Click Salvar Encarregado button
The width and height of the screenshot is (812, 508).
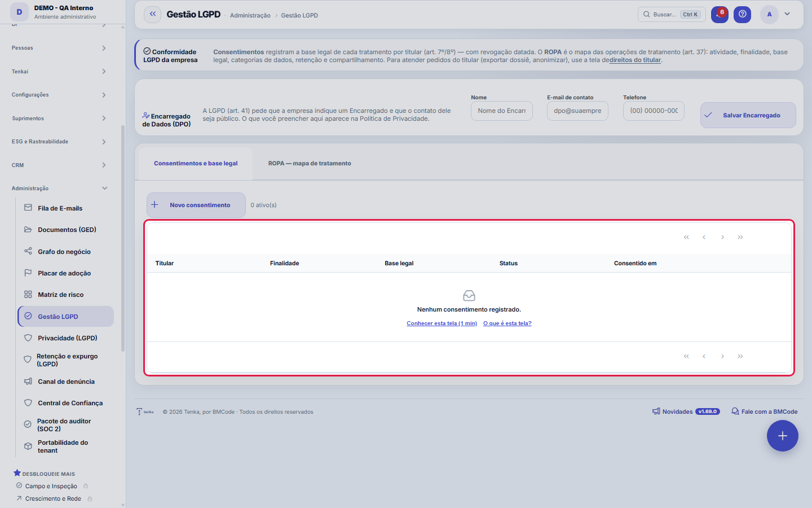point(748,115)
